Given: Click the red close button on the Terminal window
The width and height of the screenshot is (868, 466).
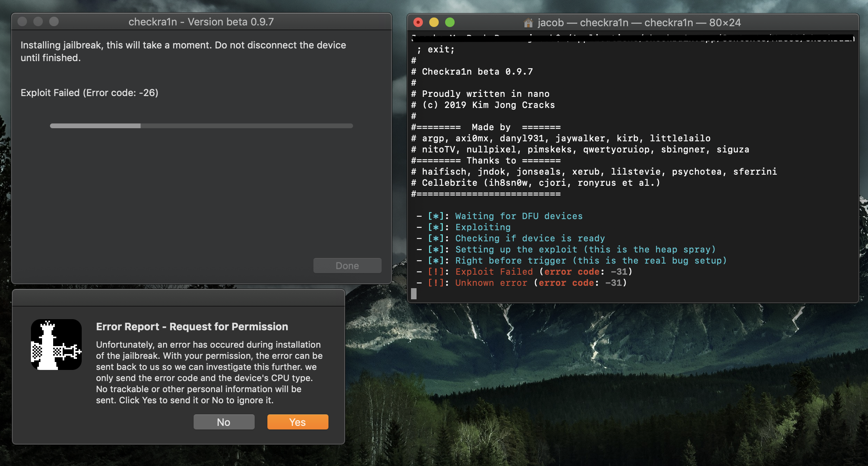Looking at the screenshot, I should point(418,23).
